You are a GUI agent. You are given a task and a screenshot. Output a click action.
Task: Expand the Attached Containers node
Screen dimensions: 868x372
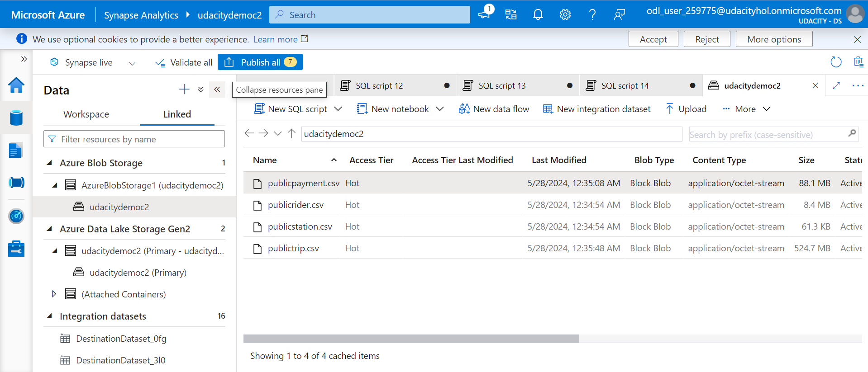click(x=54, y=294)
